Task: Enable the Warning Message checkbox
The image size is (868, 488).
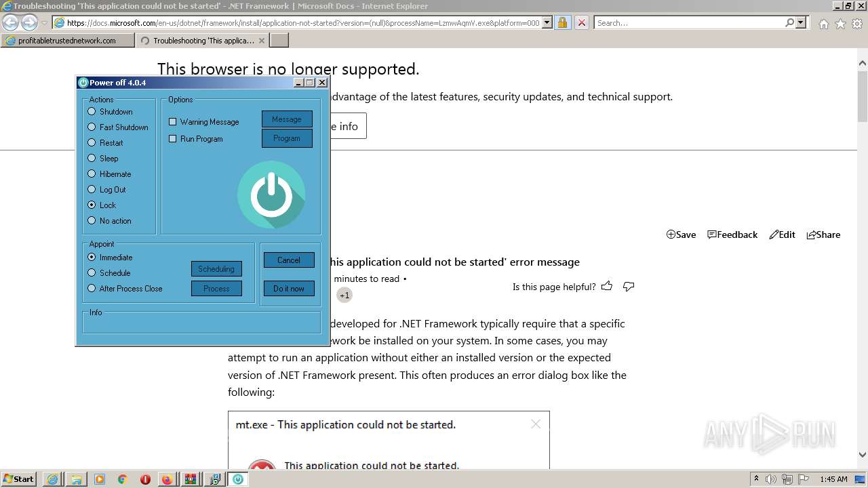Action: (172, 122)
